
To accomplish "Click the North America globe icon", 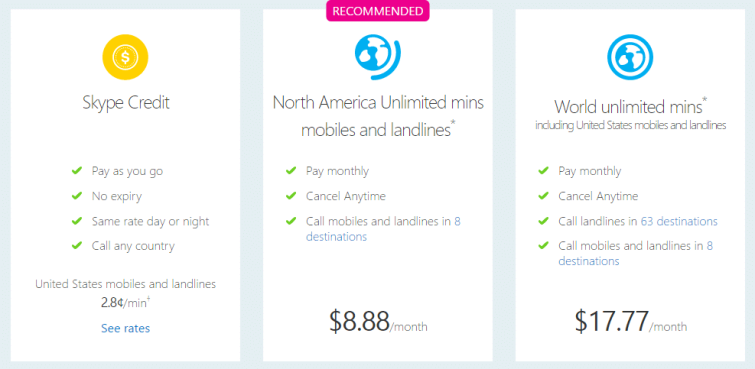I will (x=378, y=57).
